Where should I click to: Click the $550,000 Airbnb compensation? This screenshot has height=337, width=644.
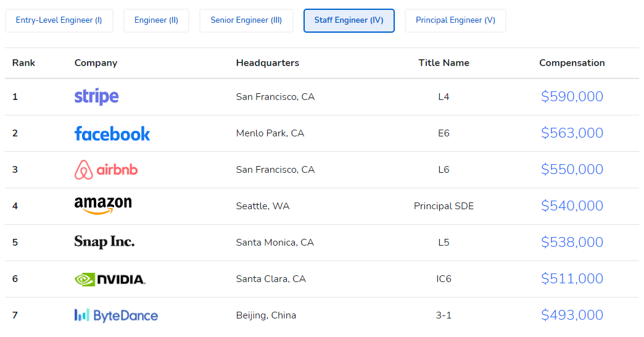572,169
